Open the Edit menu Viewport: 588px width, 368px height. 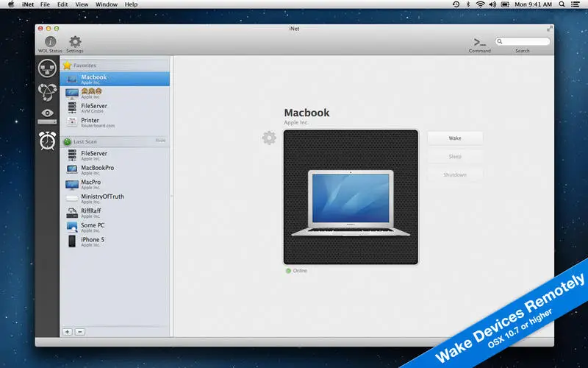[62, 4]
